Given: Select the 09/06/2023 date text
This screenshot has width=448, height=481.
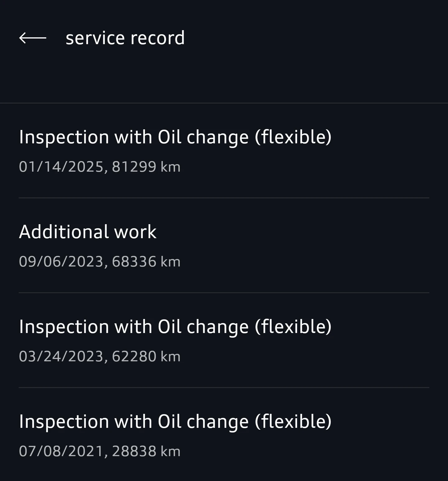Looking at the screenshot, I should click(61, 261).
